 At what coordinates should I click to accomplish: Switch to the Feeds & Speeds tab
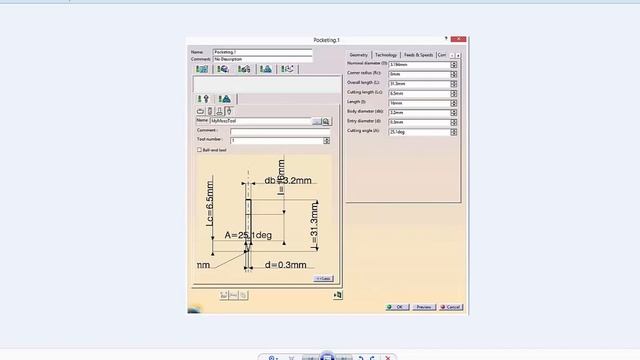coord(418,55)
